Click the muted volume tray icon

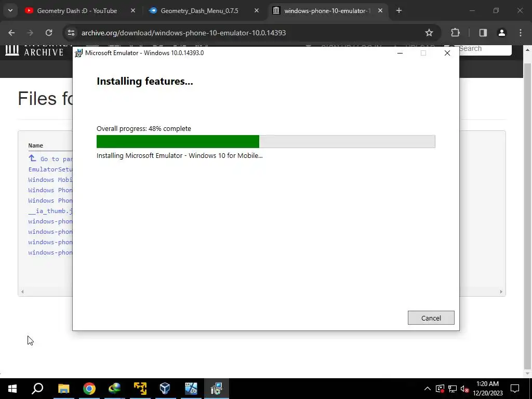465,389
